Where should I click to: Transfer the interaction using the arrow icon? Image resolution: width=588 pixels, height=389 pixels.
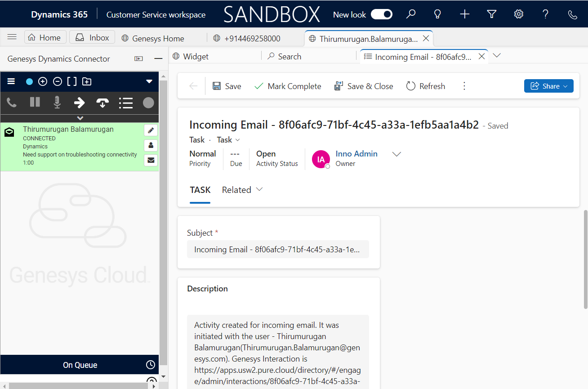coord(80,103)
